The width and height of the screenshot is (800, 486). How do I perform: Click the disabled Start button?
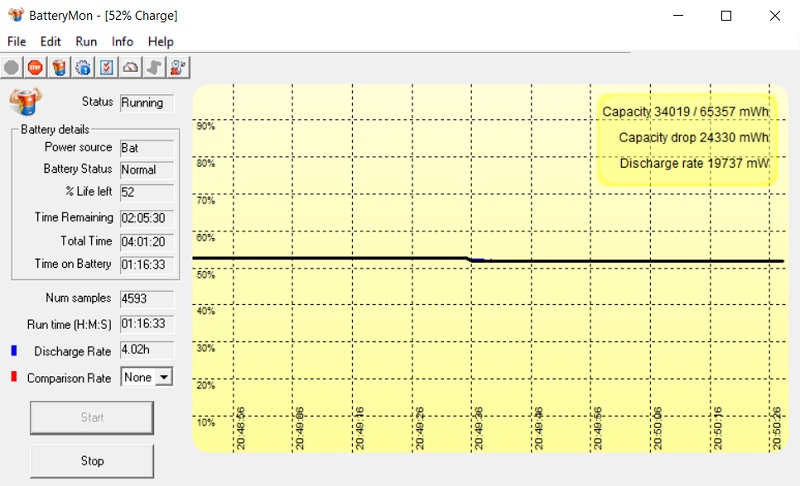(x=92, y=418)
